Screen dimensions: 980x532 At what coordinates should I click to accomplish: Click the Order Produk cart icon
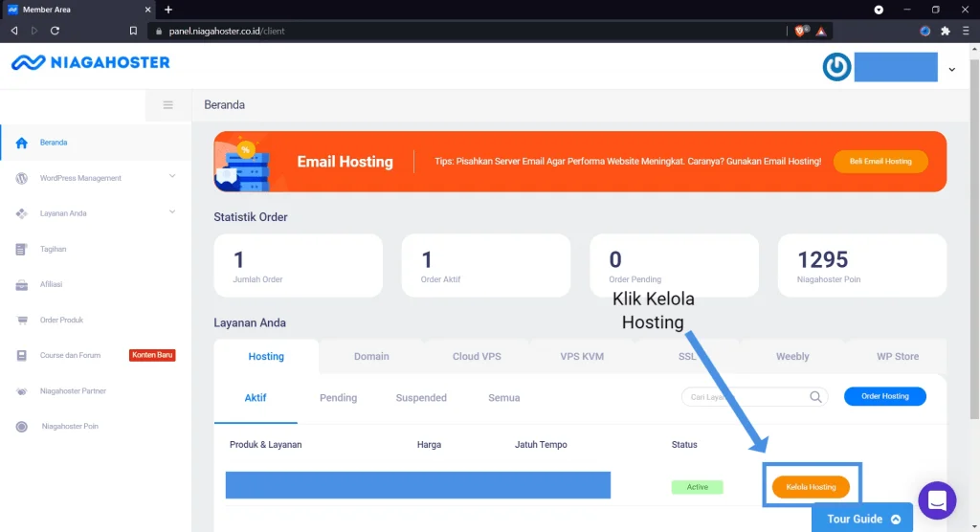click(21, 321)
